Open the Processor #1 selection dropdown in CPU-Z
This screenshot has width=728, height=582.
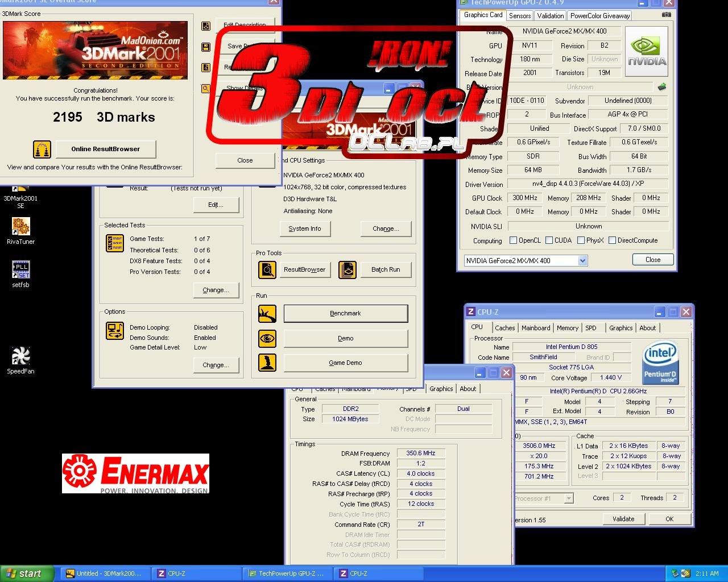pos(568,498)
